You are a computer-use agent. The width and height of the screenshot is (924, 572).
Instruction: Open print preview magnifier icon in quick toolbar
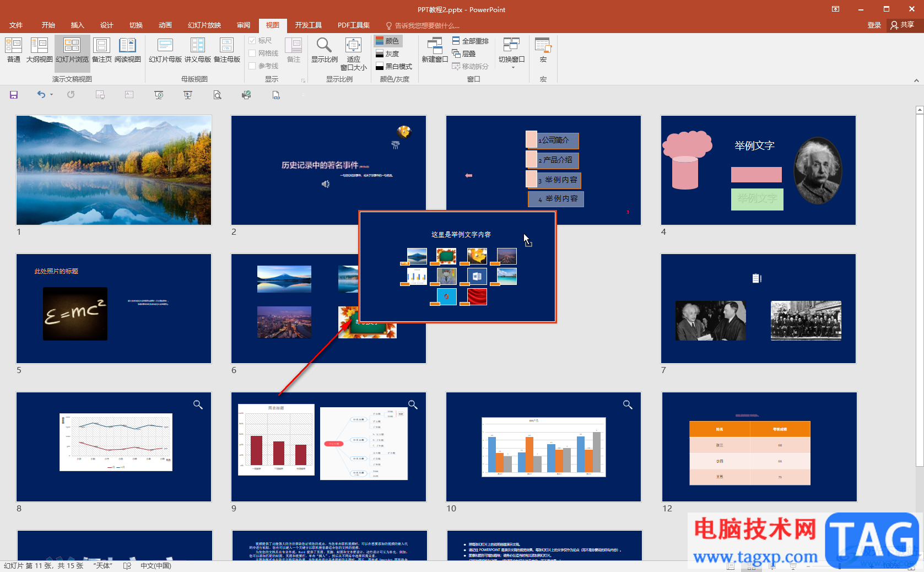217,95
